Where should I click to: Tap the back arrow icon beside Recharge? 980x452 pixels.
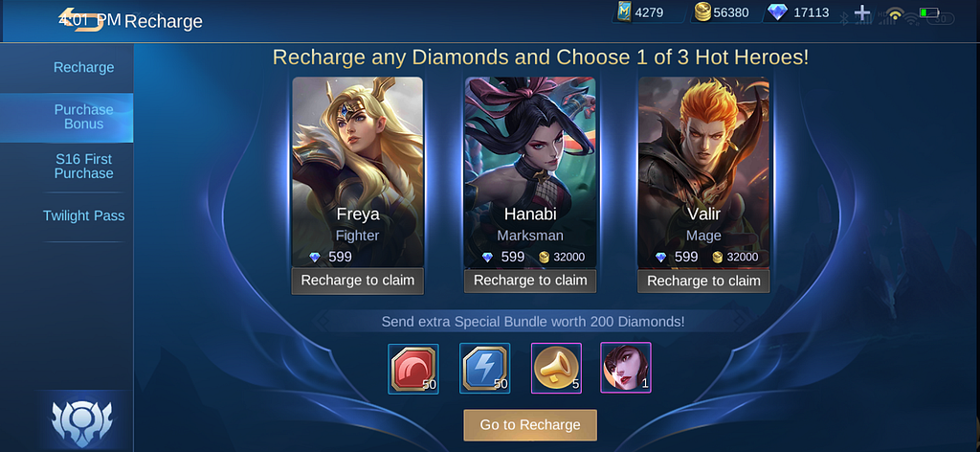point(81,19)
